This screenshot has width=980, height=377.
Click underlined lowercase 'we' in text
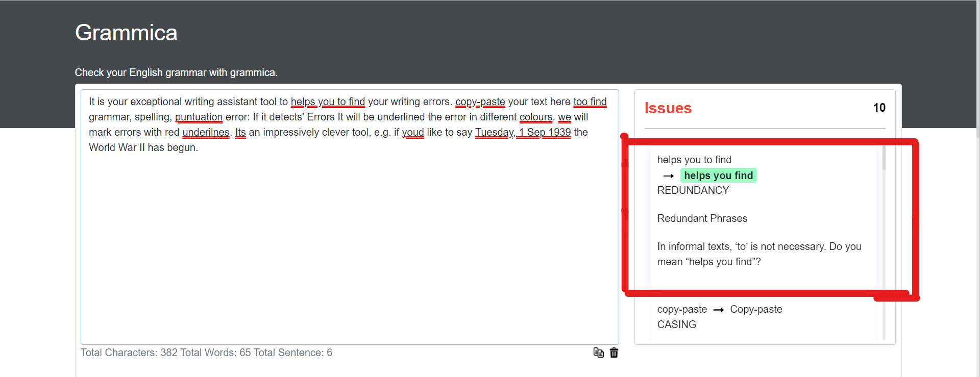[x=565, y=117]
